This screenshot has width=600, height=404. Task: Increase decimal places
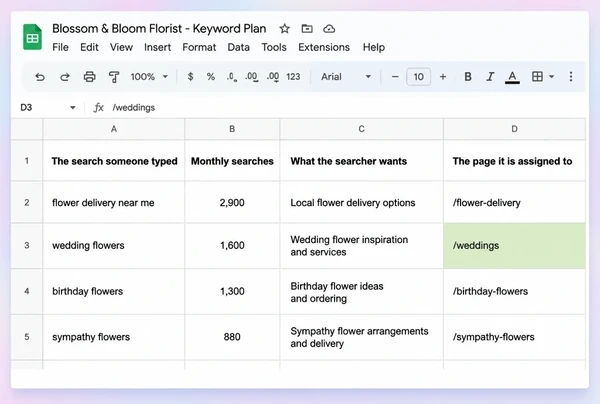(x=252, y=77)
